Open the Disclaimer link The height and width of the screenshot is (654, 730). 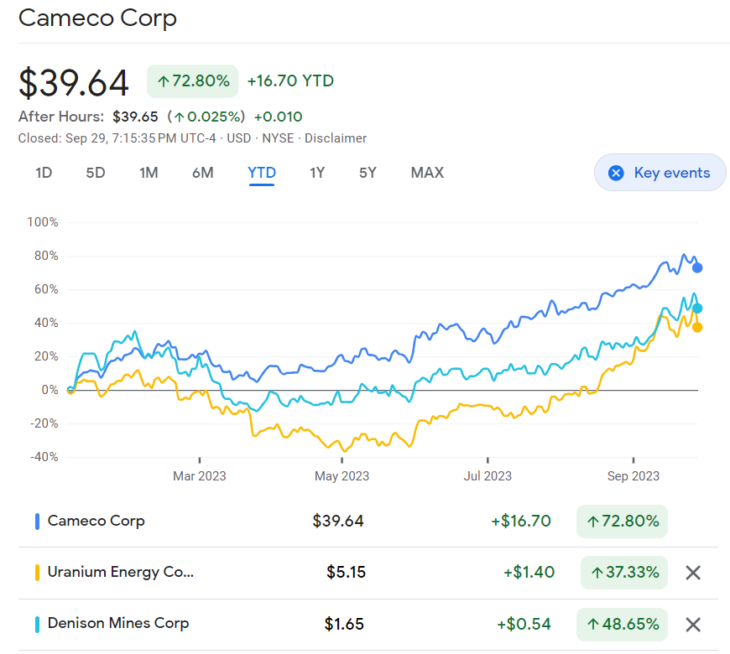[x=335, y=138]
